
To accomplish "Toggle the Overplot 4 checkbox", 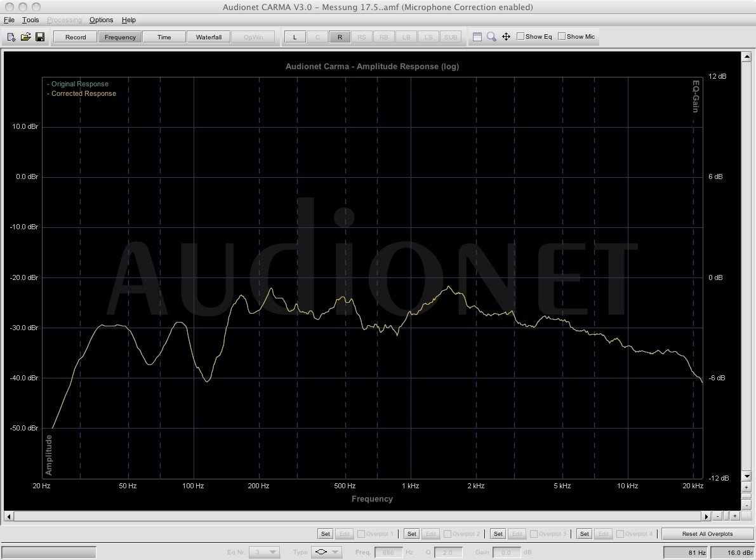I will (620, 534).
